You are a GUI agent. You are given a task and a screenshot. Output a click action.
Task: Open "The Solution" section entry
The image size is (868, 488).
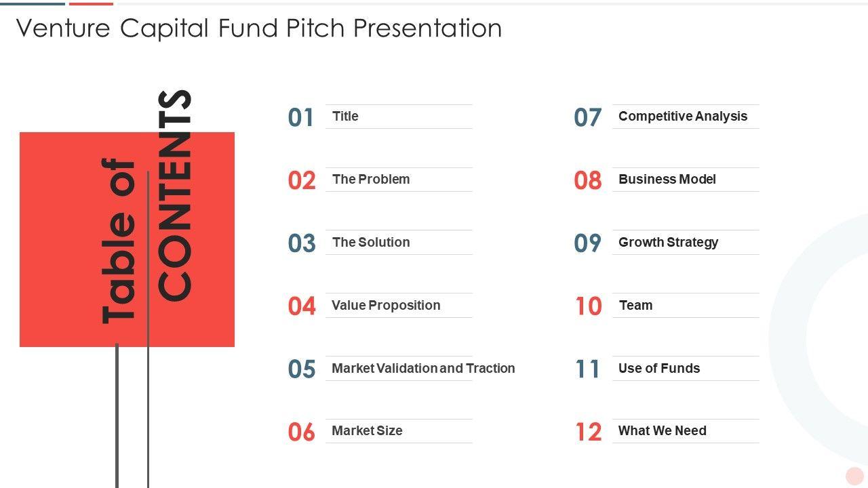pyautogui.click(x=371, y=243)
